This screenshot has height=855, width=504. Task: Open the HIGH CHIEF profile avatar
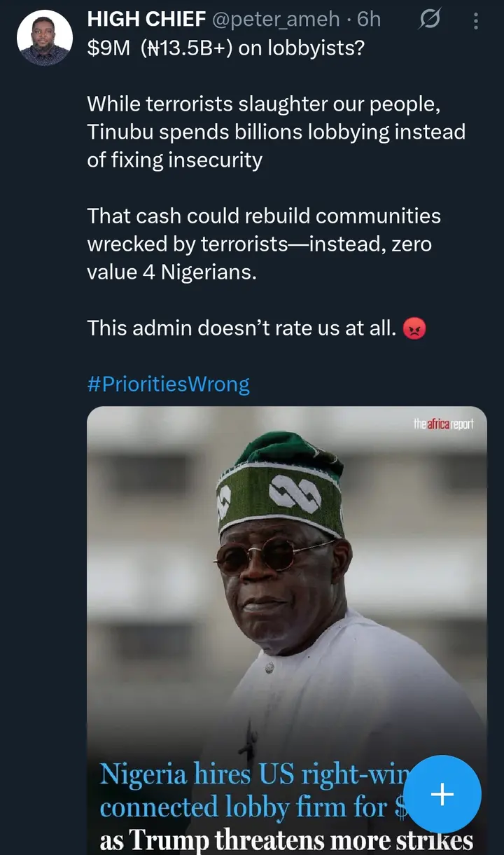(x=44, y=38)
